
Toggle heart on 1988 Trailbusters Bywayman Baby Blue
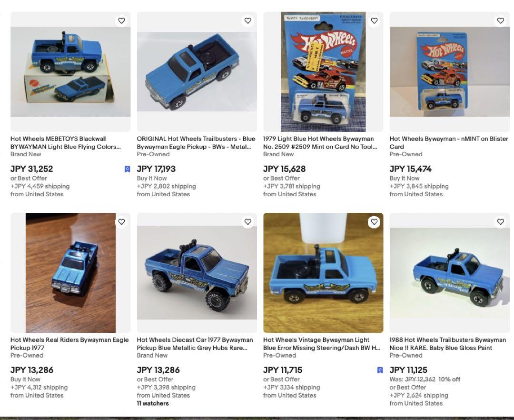click(x=501, y=222)
